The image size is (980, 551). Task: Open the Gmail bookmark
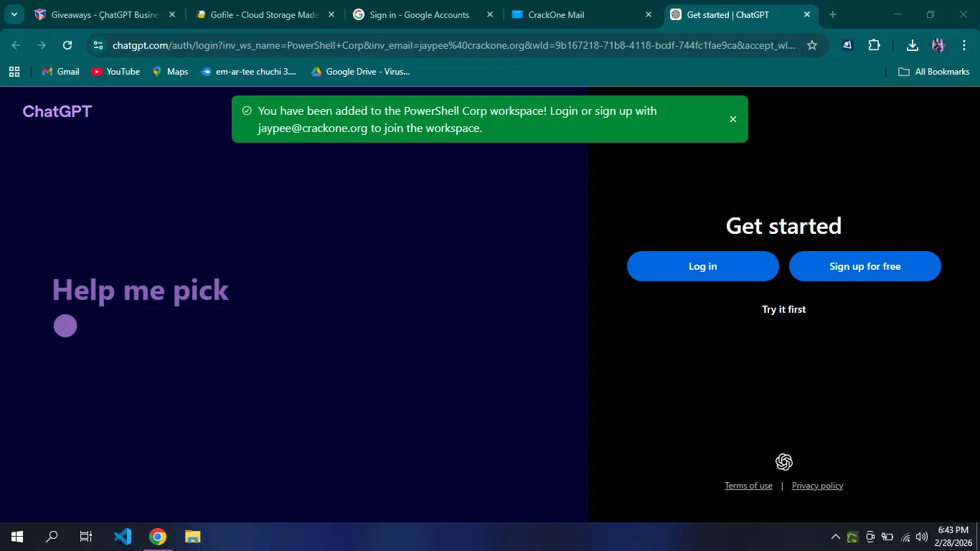click(61, 72)
